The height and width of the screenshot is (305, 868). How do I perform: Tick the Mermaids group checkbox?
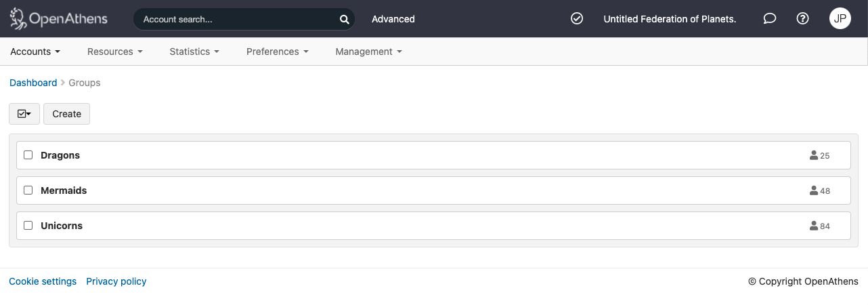(28, 190)
